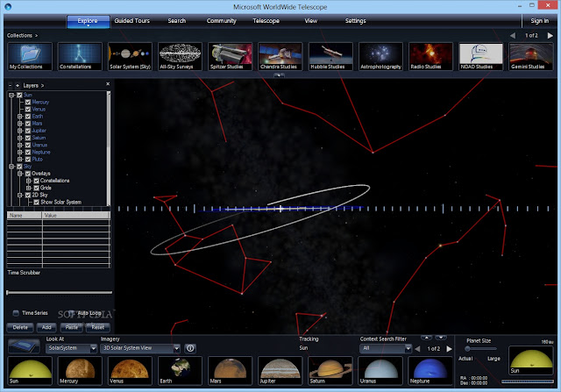Uncheck the Jupiter layer checkbox
Viewport: 561px width, 392px height.
28,131
